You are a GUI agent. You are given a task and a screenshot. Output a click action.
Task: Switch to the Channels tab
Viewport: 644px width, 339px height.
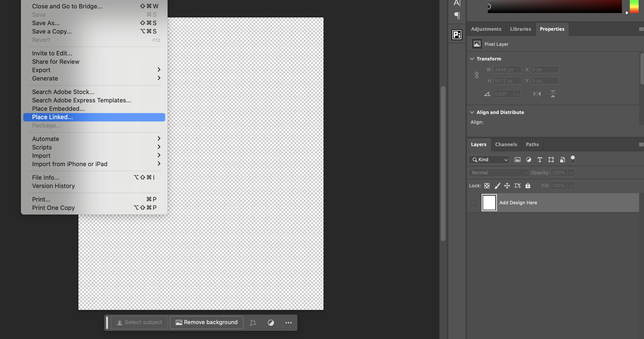coord(506,144)
